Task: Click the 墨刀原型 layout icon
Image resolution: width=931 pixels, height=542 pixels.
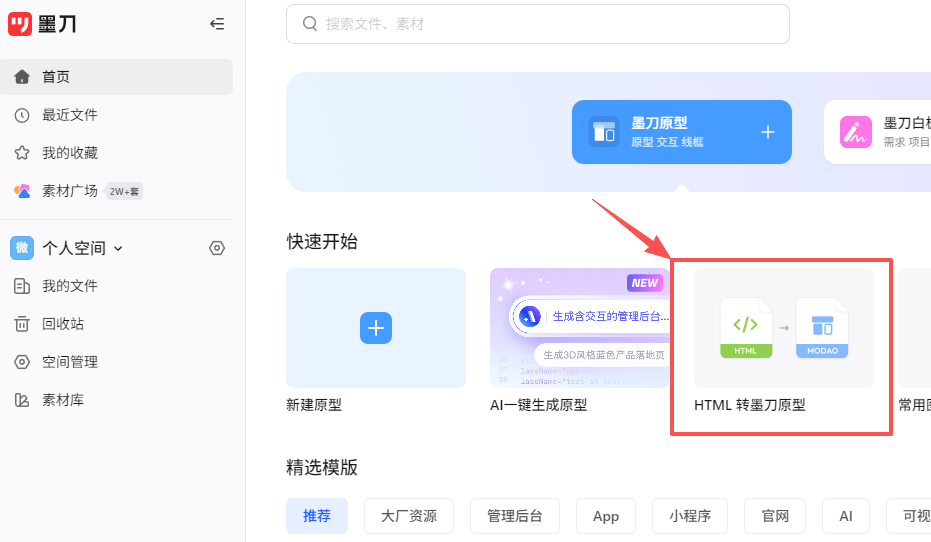Action: click(x=604, y=132)
